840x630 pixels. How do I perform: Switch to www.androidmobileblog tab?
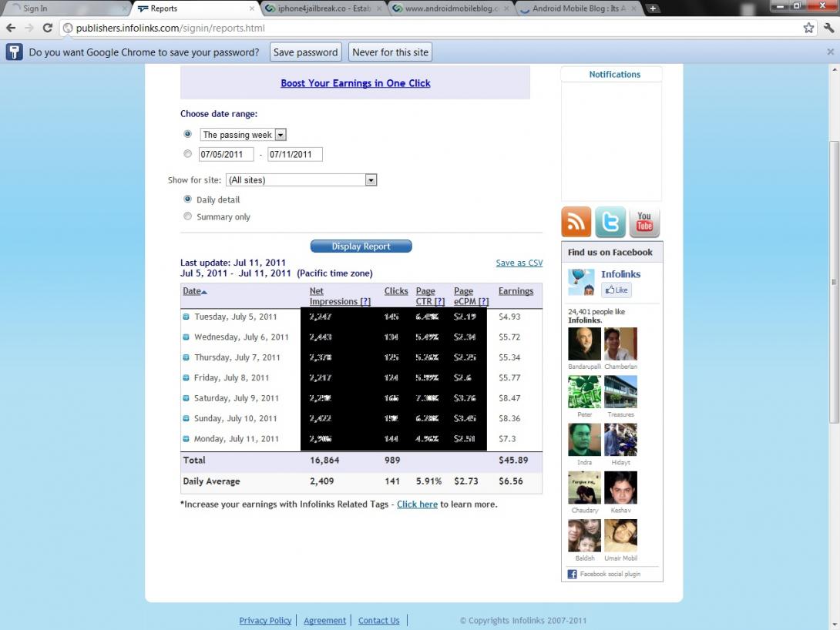[x=450, y=8]
